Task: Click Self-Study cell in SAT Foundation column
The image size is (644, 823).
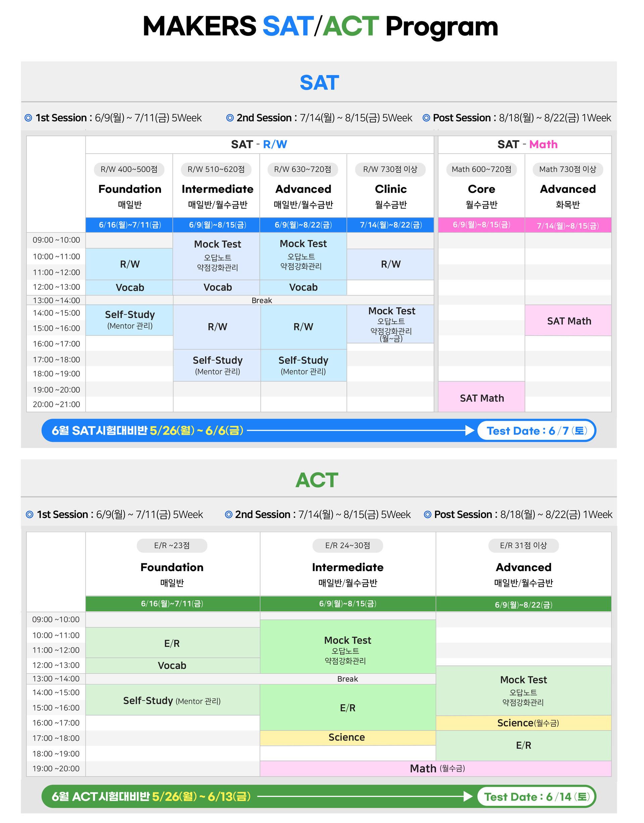Action: pos(129,320)
